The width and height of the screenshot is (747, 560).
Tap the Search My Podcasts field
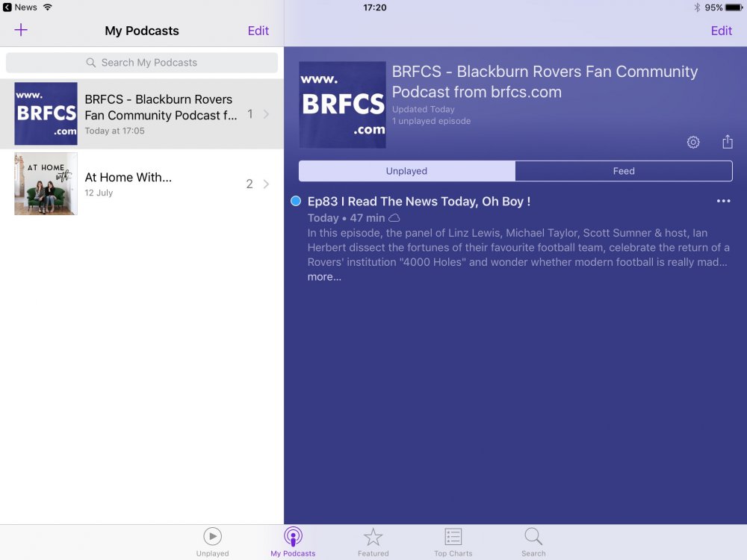click(142, 63)
